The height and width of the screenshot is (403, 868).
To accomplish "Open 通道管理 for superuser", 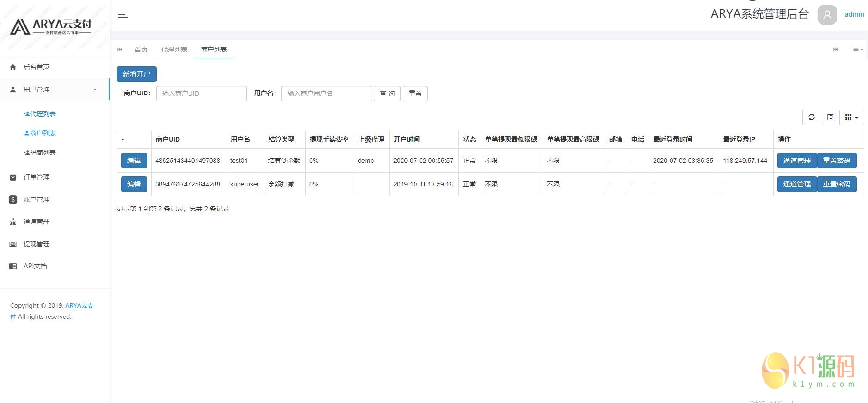I will [797, 184].
